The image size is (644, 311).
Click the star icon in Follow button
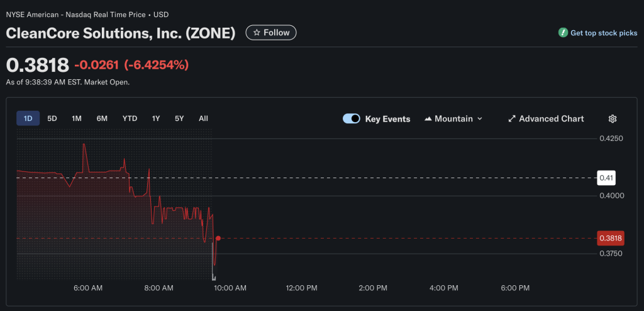click(257, 33)
